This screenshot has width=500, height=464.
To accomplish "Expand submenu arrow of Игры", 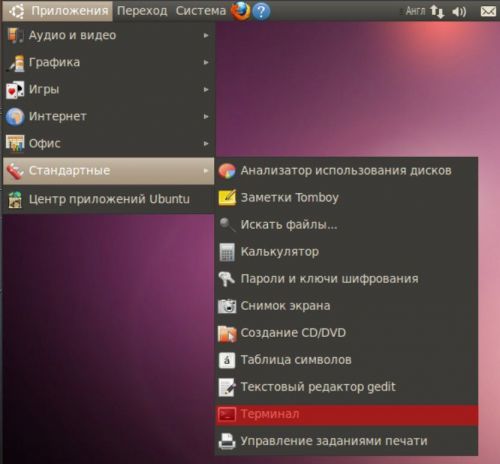I will click(x=206, y=89).
